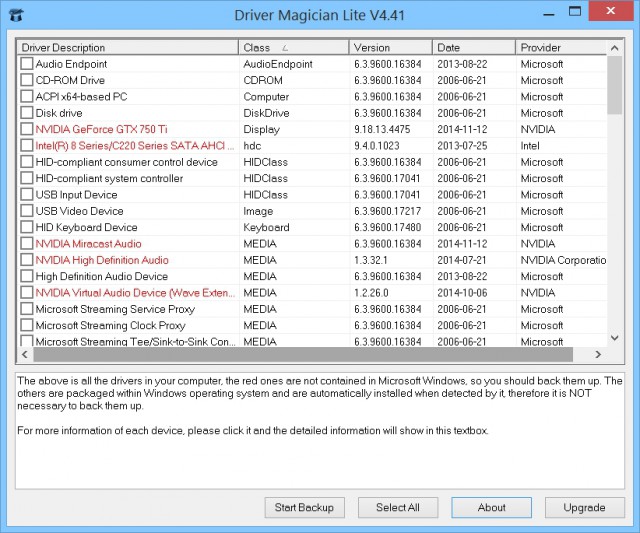Select 'NVIDIA GeForce GTX 750 Ti' driver name
Screen dimensions: 640x533
(102, 129)
